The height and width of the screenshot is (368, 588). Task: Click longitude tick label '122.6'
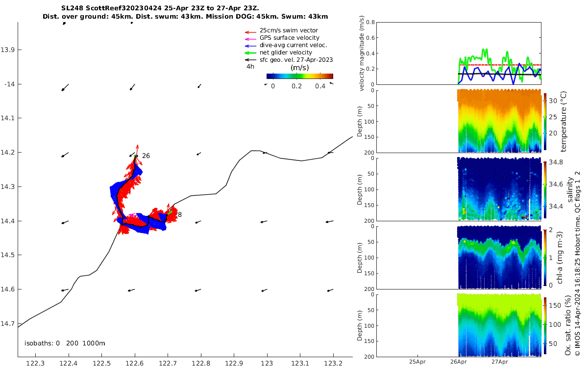(x=135, y=364)
